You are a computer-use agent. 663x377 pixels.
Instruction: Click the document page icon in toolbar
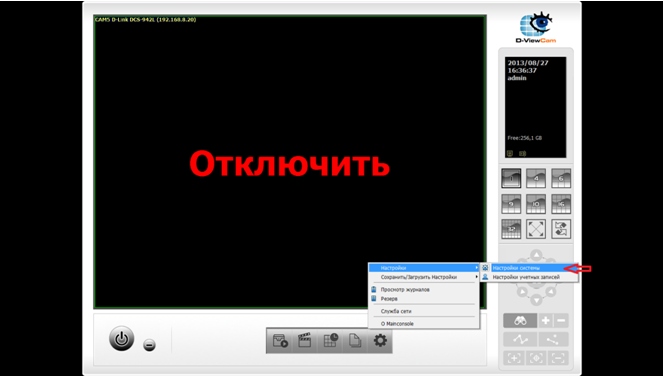tap(355, 340)
